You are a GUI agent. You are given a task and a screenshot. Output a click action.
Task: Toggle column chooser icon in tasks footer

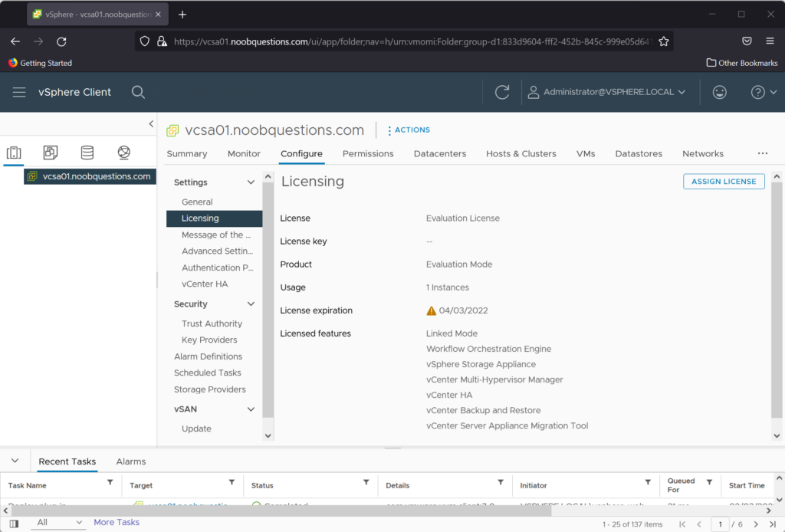[x=14, y=524]
